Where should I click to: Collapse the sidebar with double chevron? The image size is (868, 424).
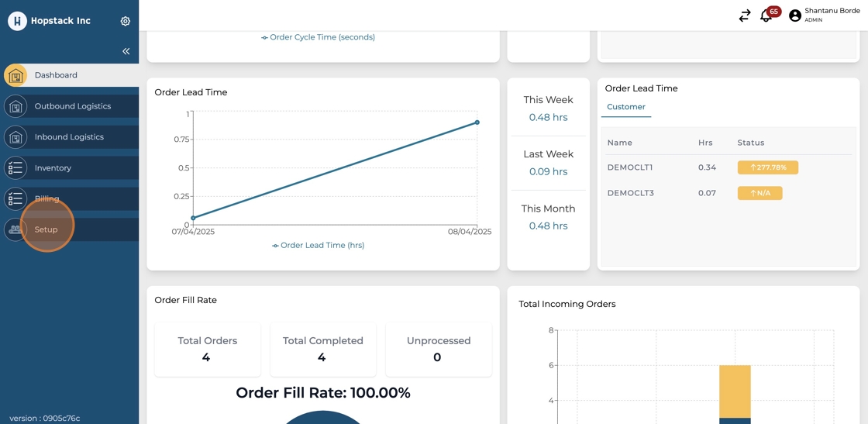[126, 51]
